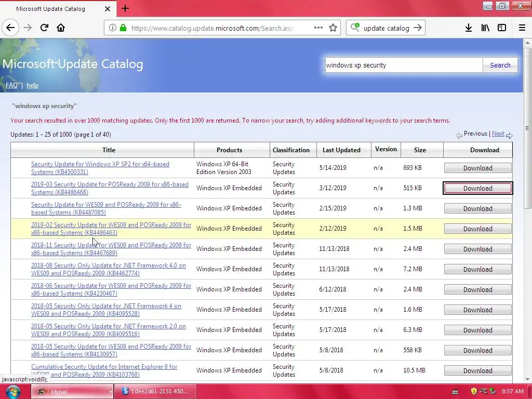Click the catalog search field with 'windows xp security'
This screenshot has height=399, width=532.
tap(403, 65)
